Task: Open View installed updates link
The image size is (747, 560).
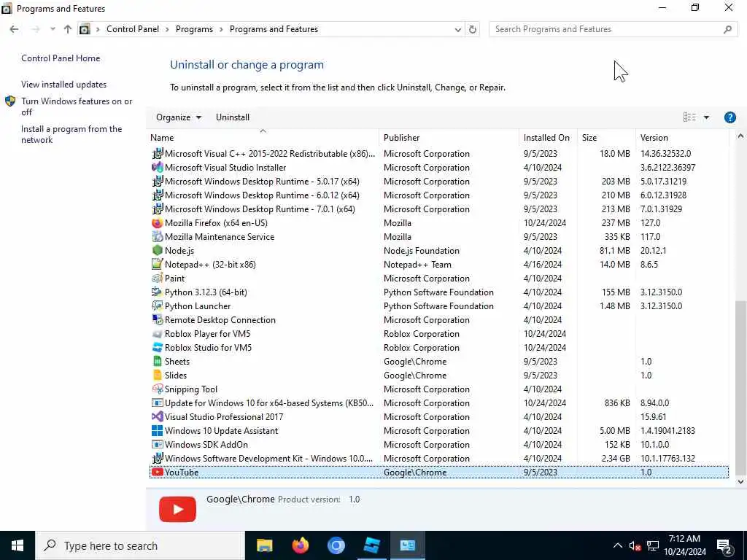Action: coord(64,85)
